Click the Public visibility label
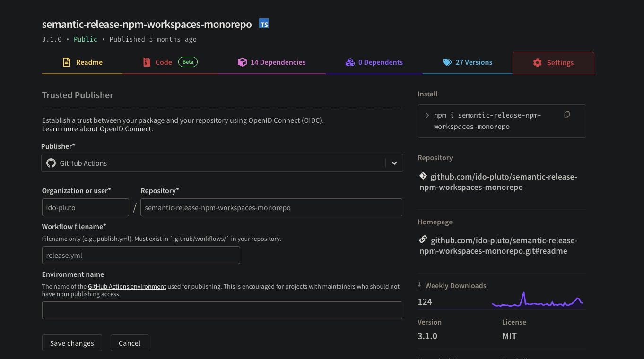 pos(86,39)
